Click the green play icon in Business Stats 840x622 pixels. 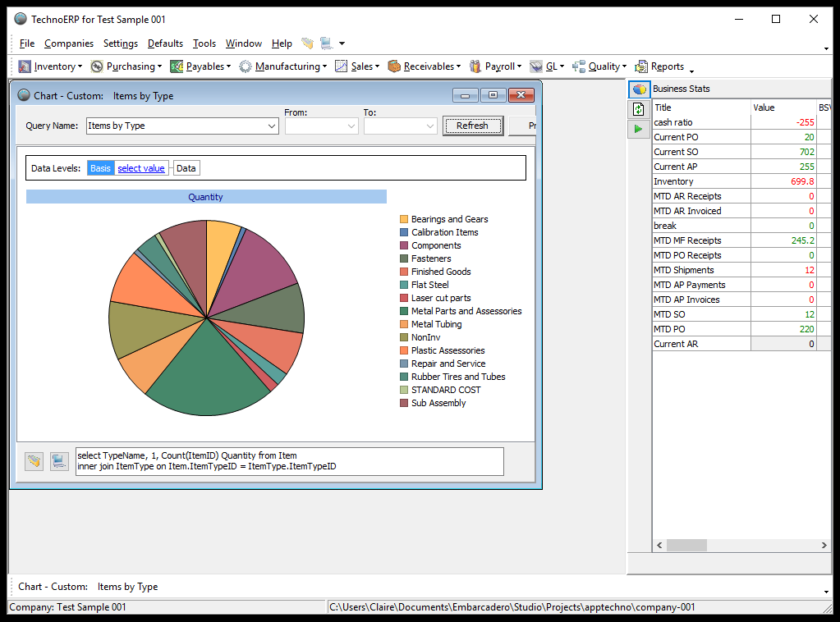[x=639, y=129]
